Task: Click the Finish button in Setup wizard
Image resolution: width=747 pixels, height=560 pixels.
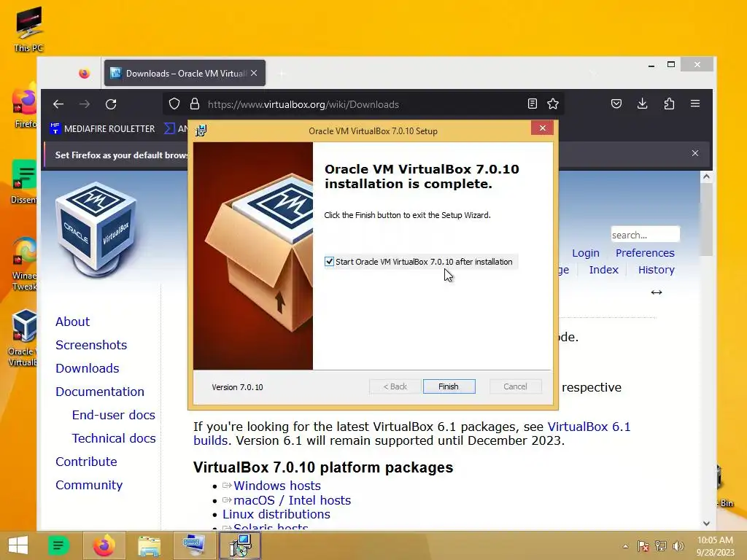Action: click(x=449, y=386)
